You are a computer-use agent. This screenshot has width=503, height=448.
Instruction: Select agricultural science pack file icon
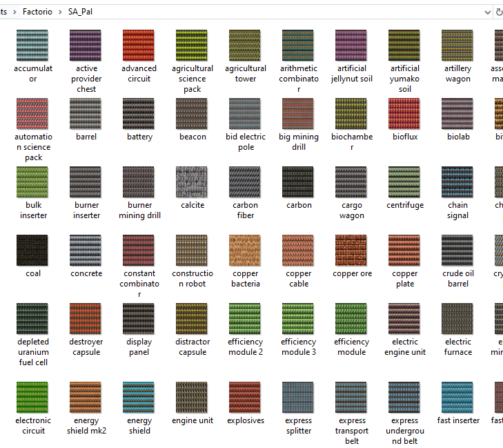(x=192, y=46)
